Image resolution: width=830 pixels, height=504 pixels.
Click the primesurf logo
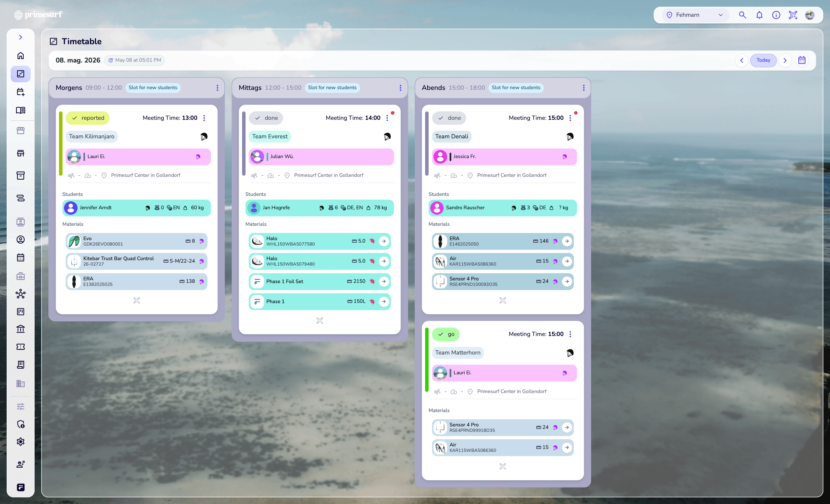coord(38,15)
